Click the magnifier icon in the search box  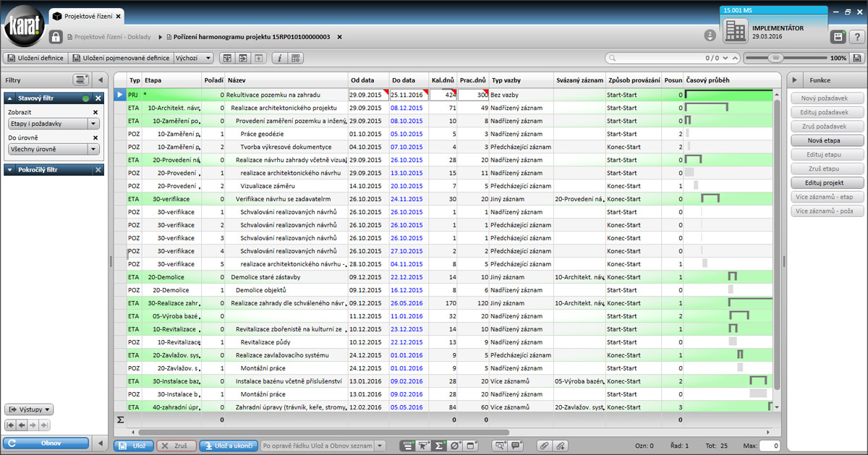(613, 58)
